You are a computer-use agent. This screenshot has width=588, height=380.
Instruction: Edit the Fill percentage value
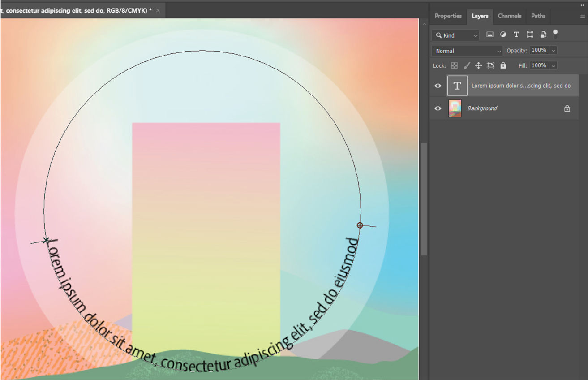(540, 65)
